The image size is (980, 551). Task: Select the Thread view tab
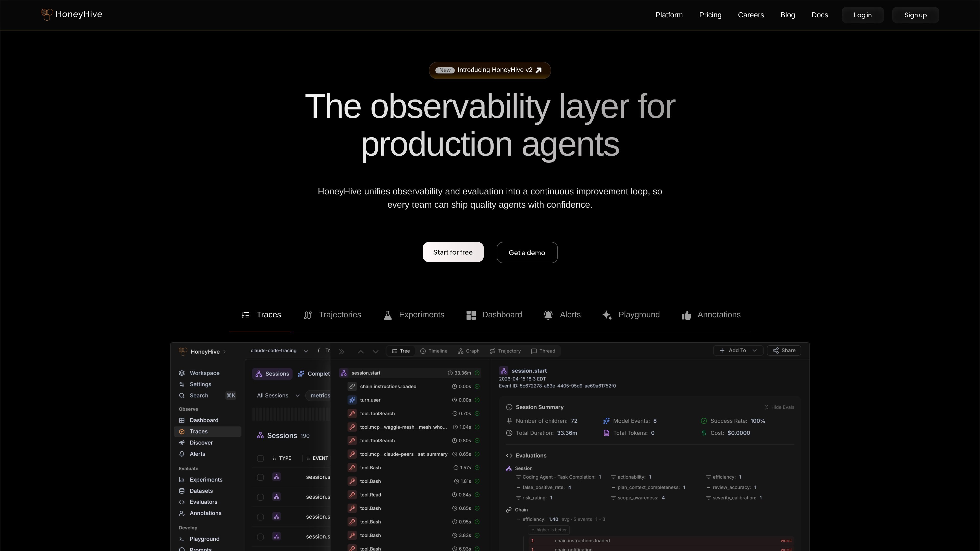coord(543,351)
